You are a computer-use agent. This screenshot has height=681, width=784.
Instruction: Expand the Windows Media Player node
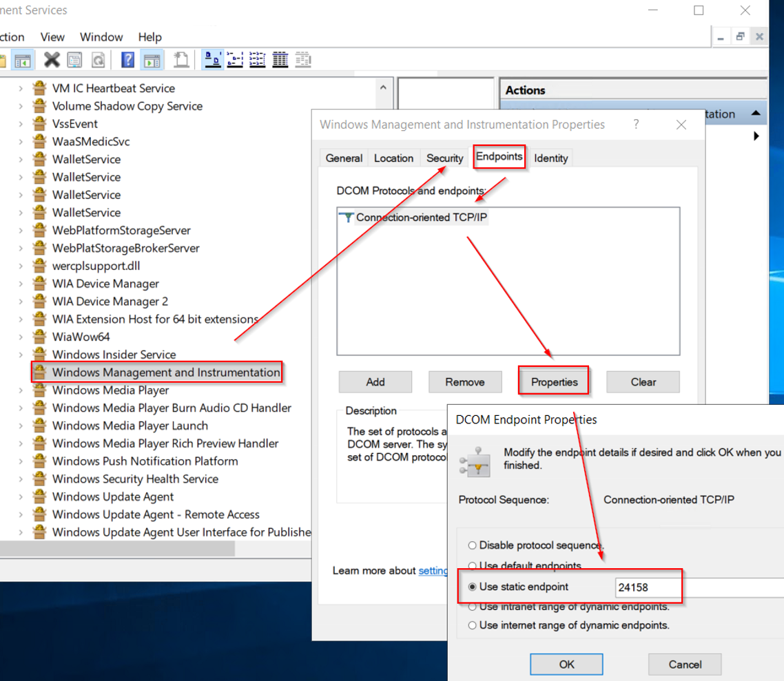21,390
